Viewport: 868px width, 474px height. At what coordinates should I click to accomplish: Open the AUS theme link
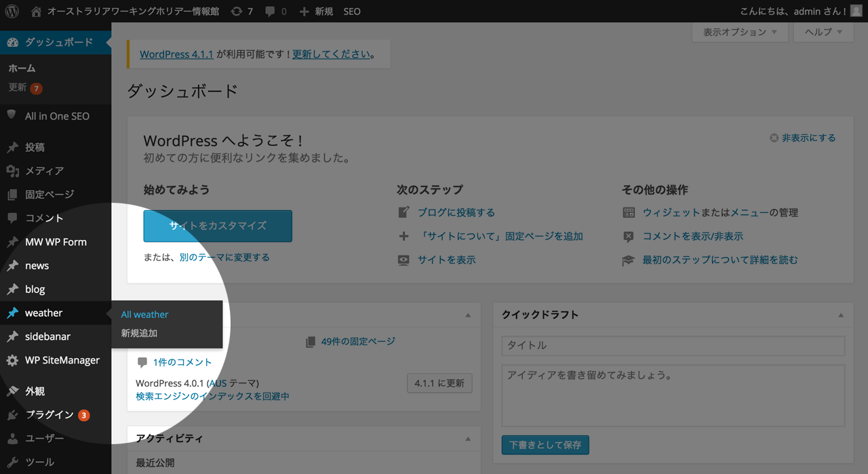coord(218,383)
